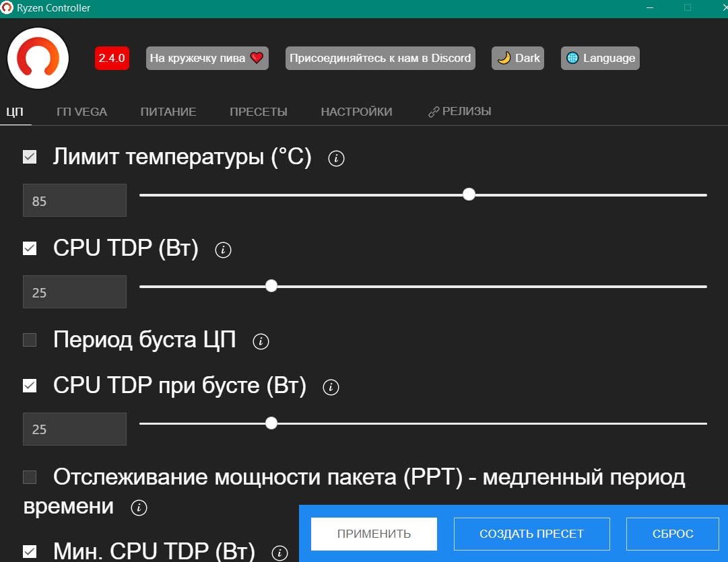Viewport: 728px width, 562px height.
Task: Open info icon for PPT медленный период
Action: pyautogui.click(x=139, y=507)
